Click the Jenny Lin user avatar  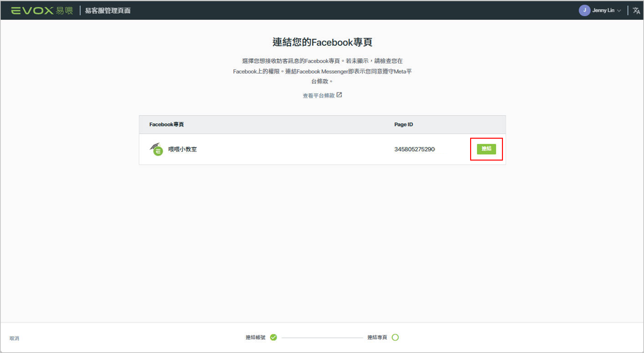584,10
